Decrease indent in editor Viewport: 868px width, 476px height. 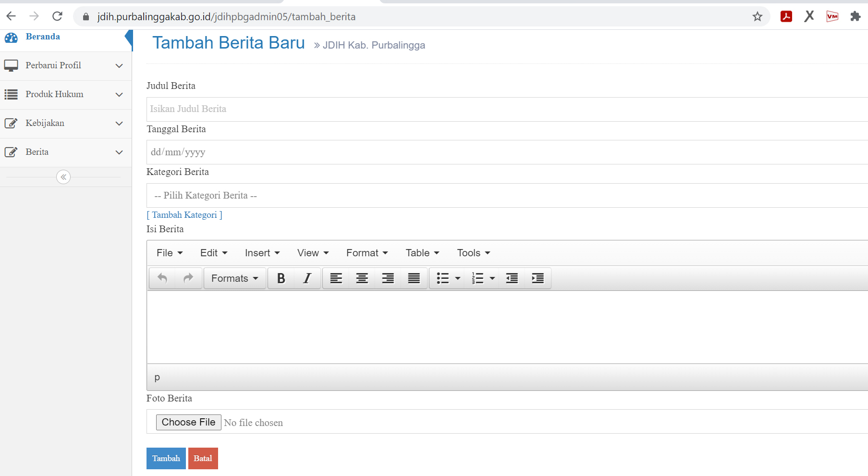click(512, 278)
